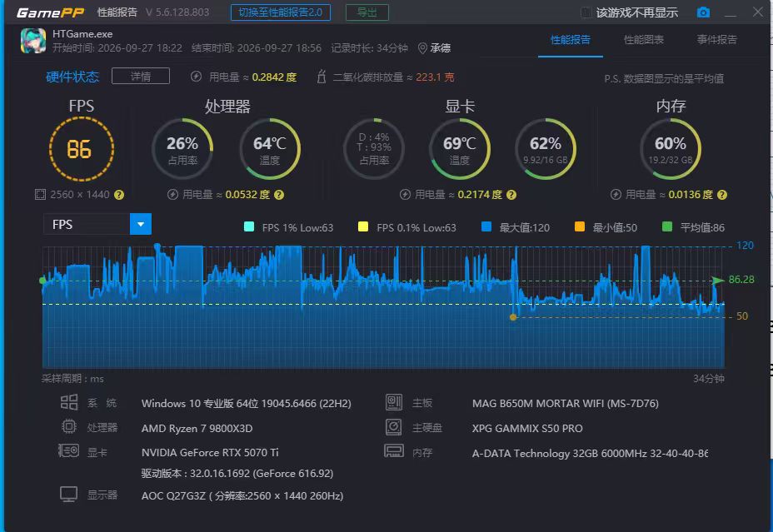Viewport: 773px width, 532px height.
Task: Click the green 86.28 average arrow marker
Action: 718,280
